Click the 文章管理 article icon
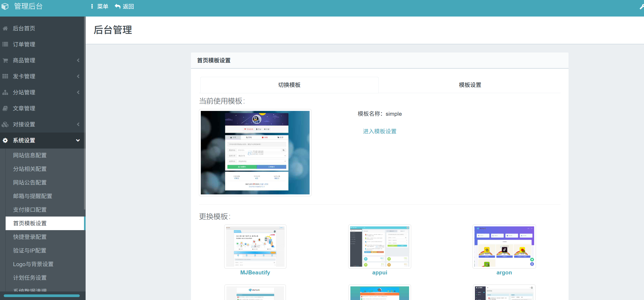This screenshot has height=300, width=644. point(5,108)
